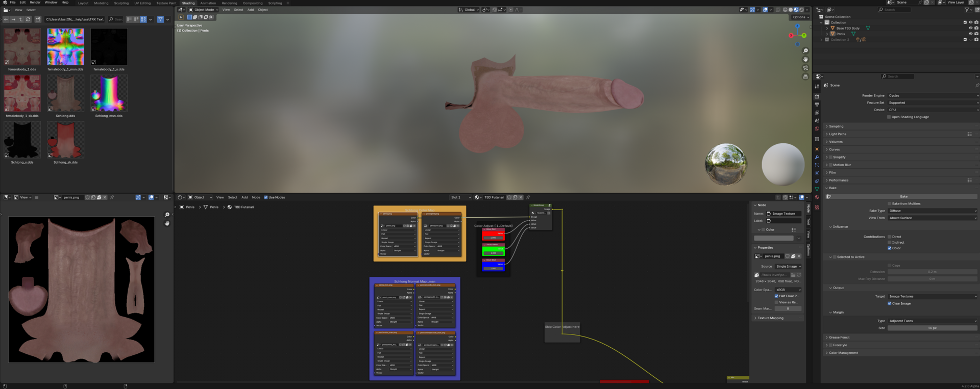Open the Modifiers wrench properties tab
The width and height of the screenshot is (980, 389).
(x=817, y=157)
